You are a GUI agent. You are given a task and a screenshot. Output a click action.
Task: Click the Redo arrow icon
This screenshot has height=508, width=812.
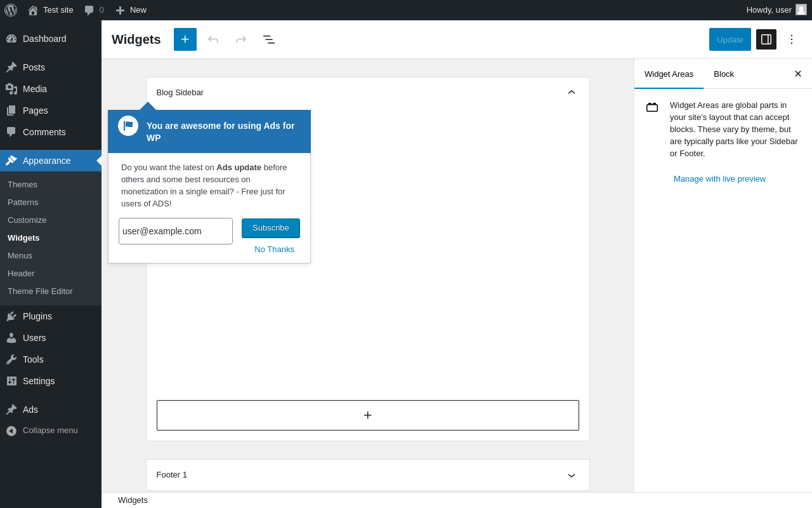pyautogui.click(x=241, y=39)
